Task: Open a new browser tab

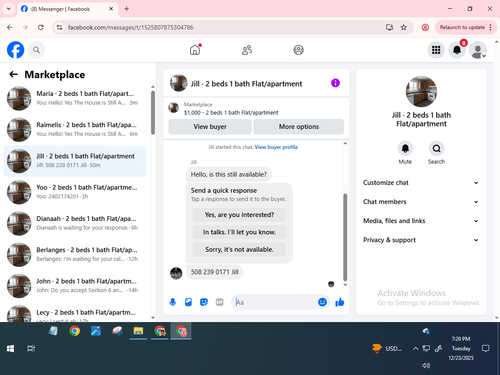Action: pos(127,9)
